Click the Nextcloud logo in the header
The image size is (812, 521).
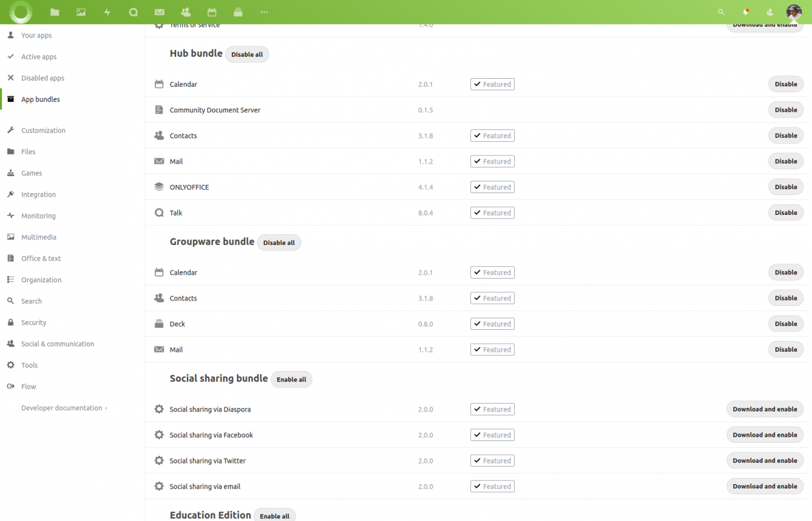[21, 12]
